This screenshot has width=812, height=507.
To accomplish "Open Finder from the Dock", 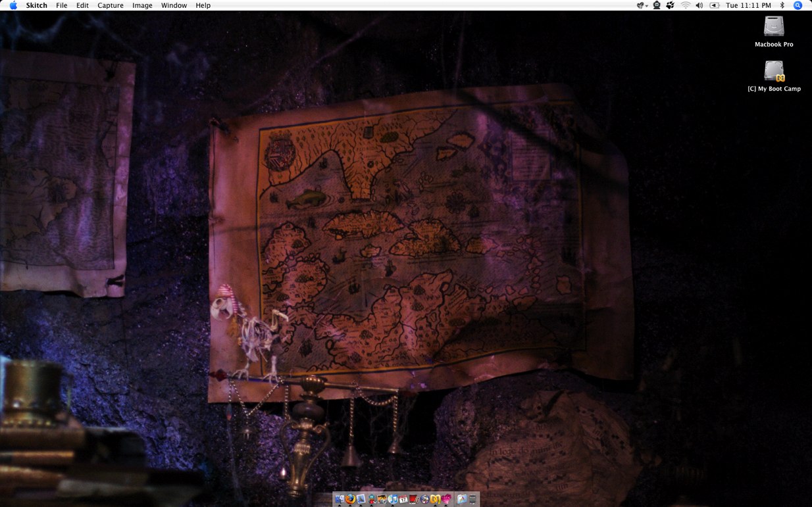I will click(340, 499).
